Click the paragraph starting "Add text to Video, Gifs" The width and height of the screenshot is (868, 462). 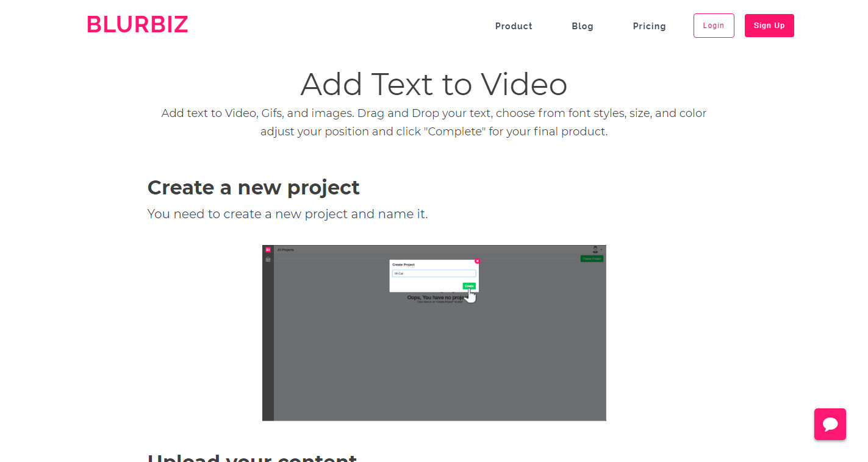coord(434,122)
